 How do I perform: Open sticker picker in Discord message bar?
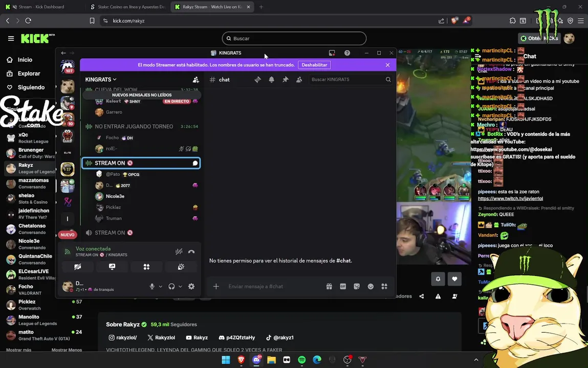[357, 286]
